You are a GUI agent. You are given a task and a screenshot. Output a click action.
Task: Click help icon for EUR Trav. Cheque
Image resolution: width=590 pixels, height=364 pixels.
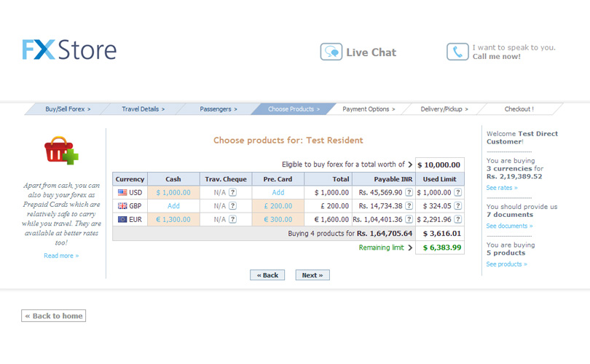pos(232,219)
